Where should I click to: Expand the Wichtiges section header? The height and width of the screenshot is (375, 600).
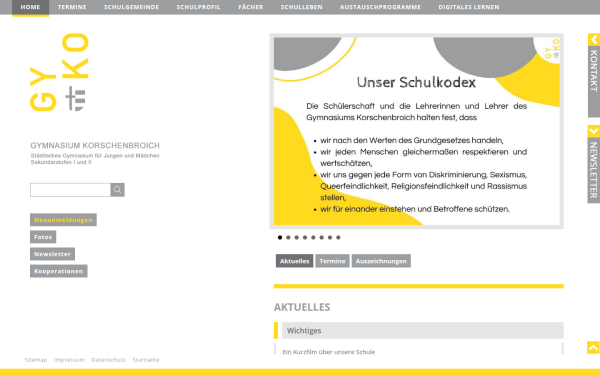click(x=422, y=331)
